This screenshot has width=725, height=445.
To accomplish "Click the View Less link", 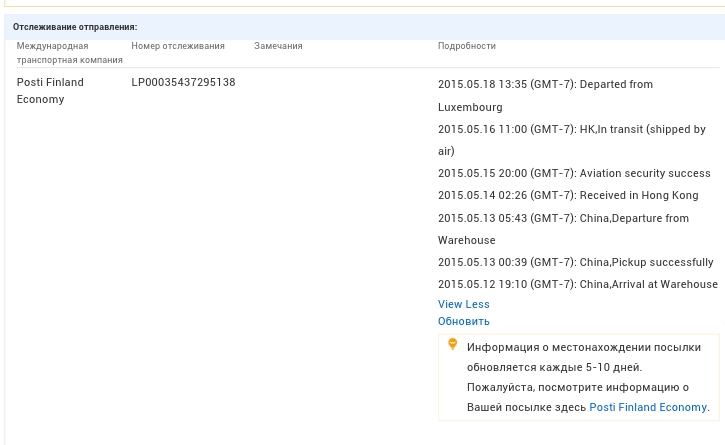I will (x=463, y=304).
